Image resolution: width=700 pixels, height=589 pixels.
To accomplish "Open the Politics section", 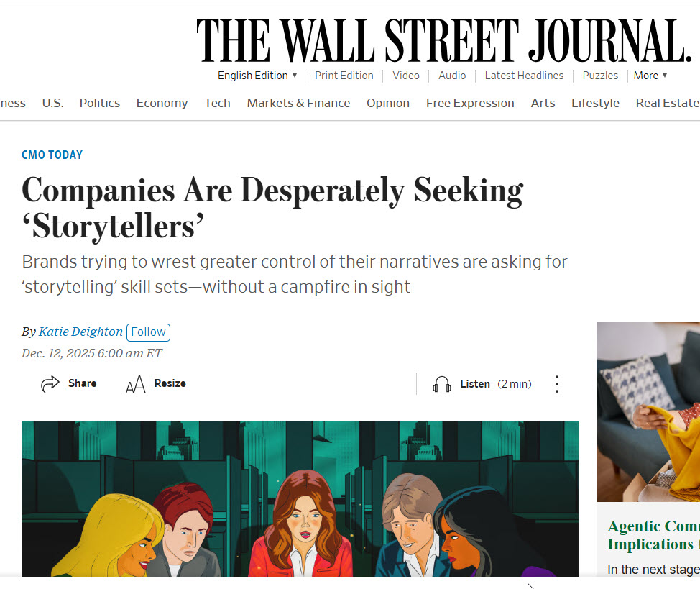I will [x=99, y=103].
